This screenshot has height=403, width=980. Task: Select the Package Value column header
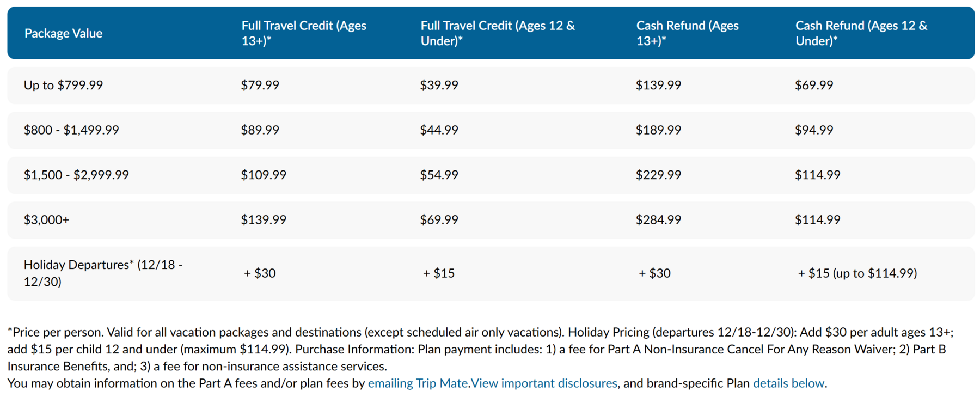(x=63, y=33)
